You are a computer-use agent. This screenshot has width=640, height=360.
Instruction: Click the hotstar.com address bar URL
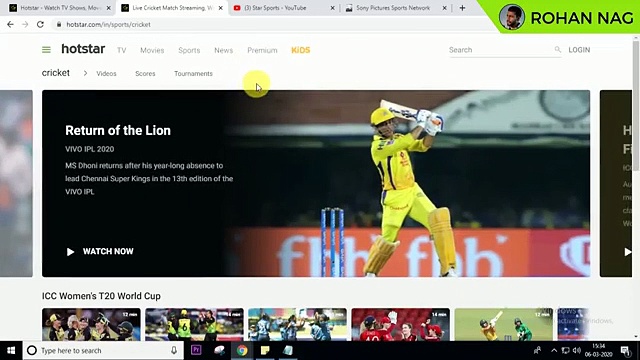coord(108,24)
